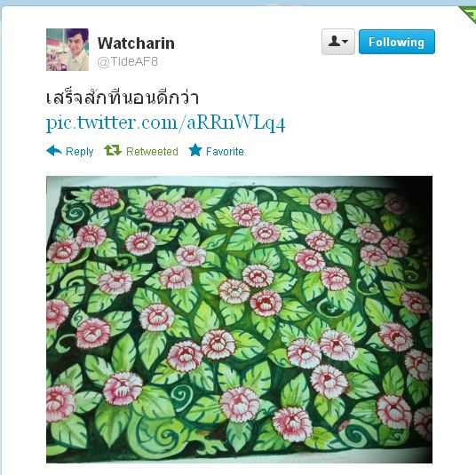Click the green corner ribbon icon
This screenshot has width=476, height=475.
(x=468, y=14)
